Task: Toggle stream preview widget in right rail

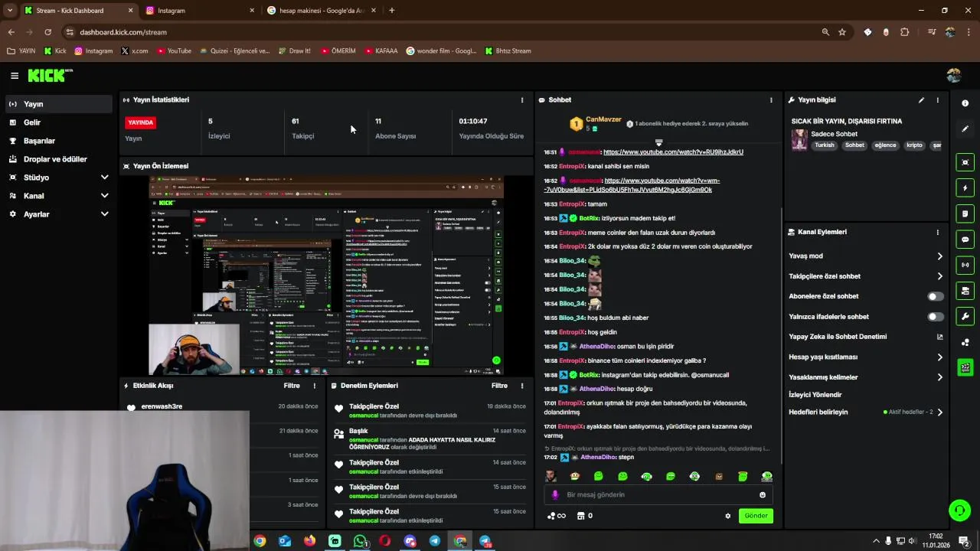Action: [x=965, y=162]
